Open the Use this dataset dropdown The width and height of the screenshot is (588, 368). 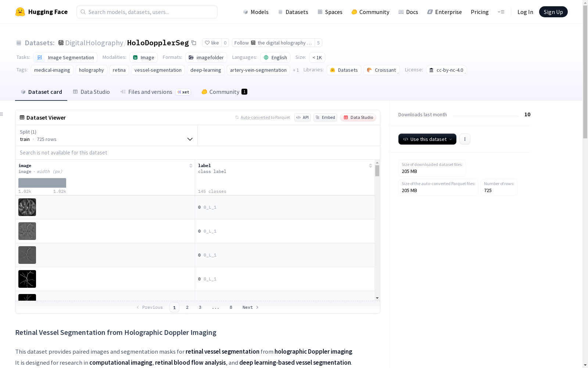427,139
